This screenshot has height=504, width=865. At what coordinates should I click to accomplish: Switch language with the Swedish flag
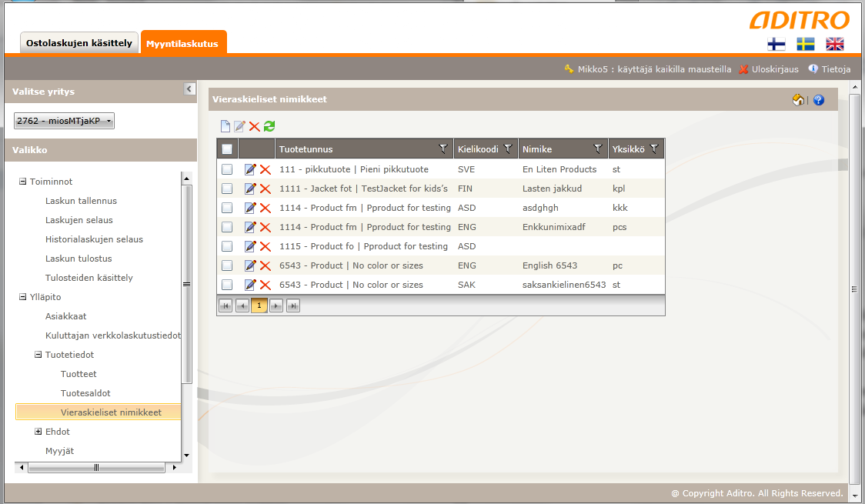tap(806, 44)
